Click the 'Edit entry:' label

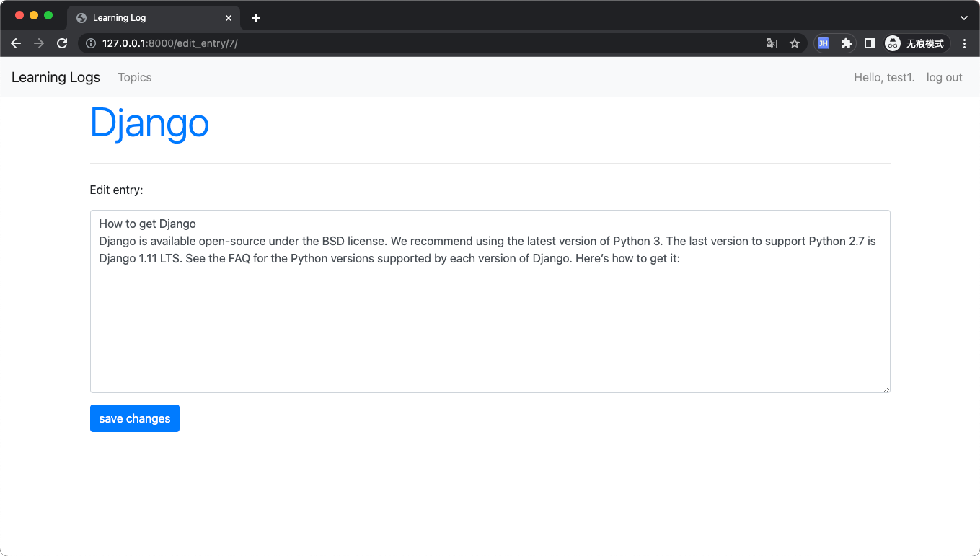pyautogui.click(x=117, y=190)
